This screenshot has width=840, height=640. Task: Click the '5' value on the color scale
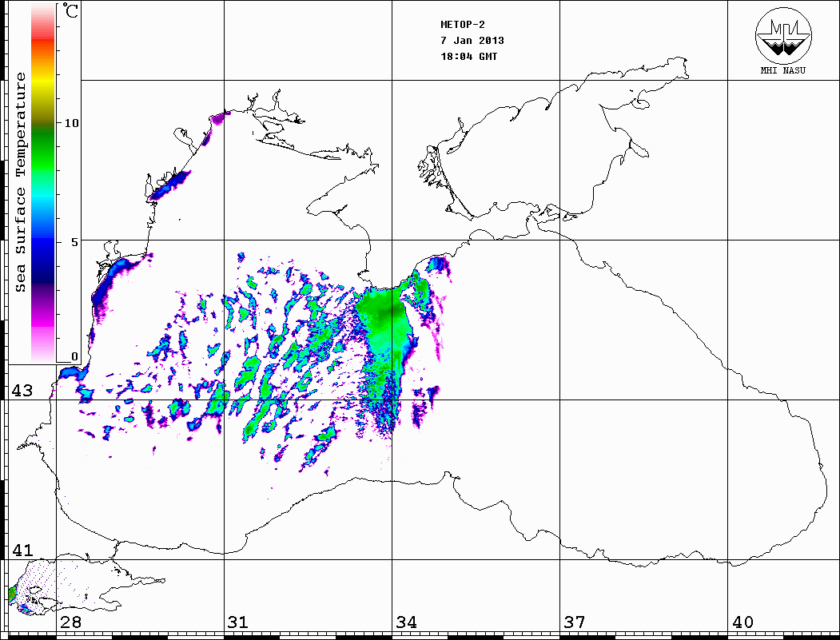point(74,242)
